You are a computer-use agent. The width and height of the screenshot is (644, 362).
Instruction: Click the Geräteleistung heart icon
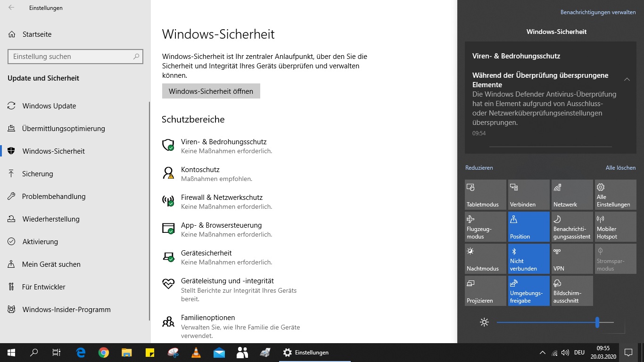point(168,284)
